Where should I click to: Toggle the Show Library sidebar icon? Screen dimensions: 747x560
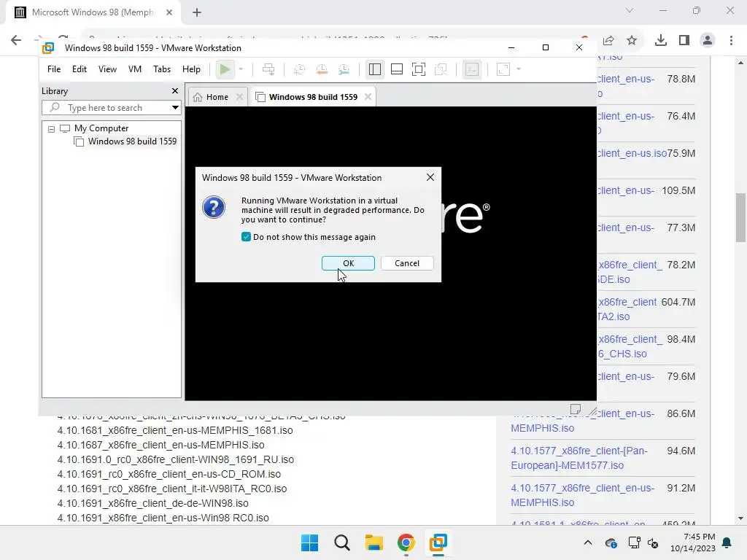click(x=375, y=69)
